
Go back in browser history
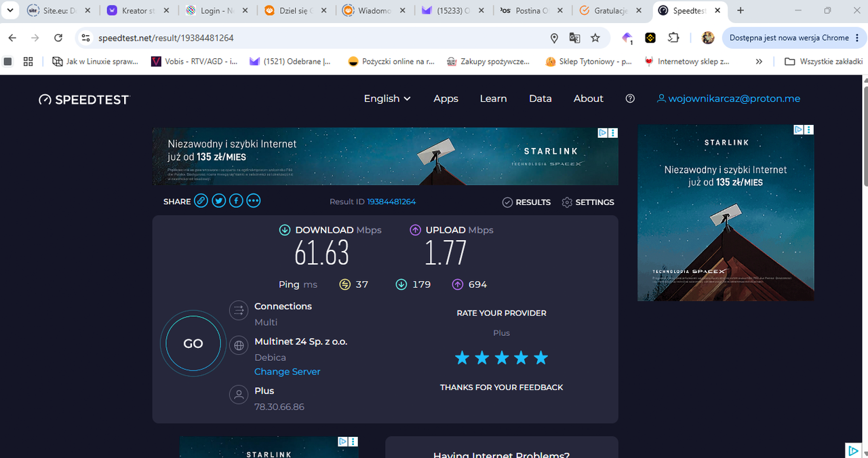click(13, 38)
